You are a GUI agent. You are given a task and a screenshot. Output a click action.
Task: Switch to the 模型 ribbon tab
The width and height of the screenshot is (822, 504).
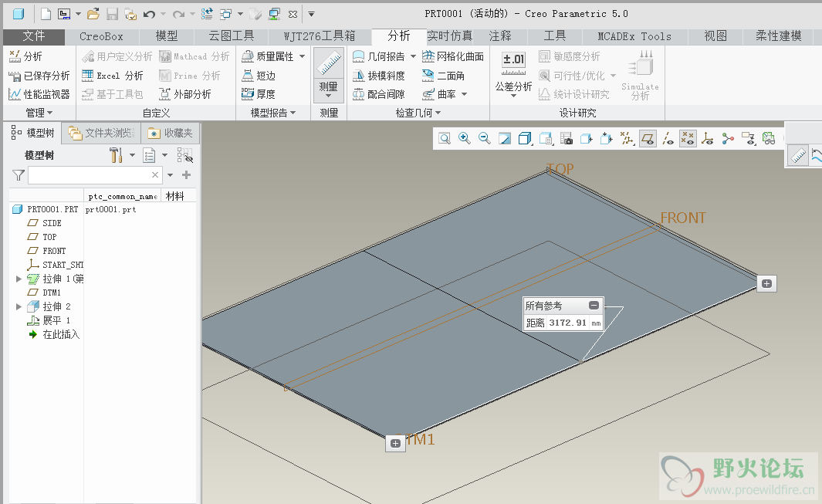click(x=166, y=36)
